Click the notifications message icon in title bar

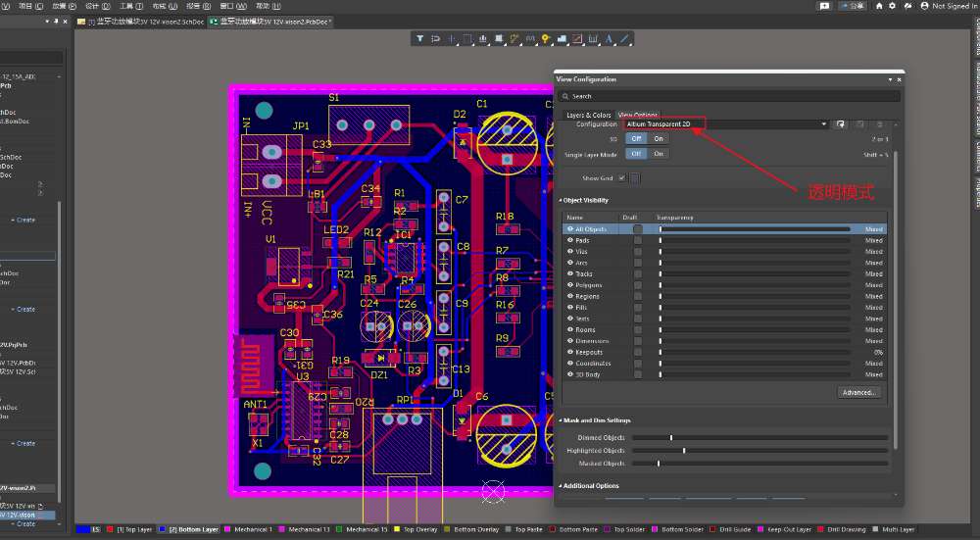(824, 6)
